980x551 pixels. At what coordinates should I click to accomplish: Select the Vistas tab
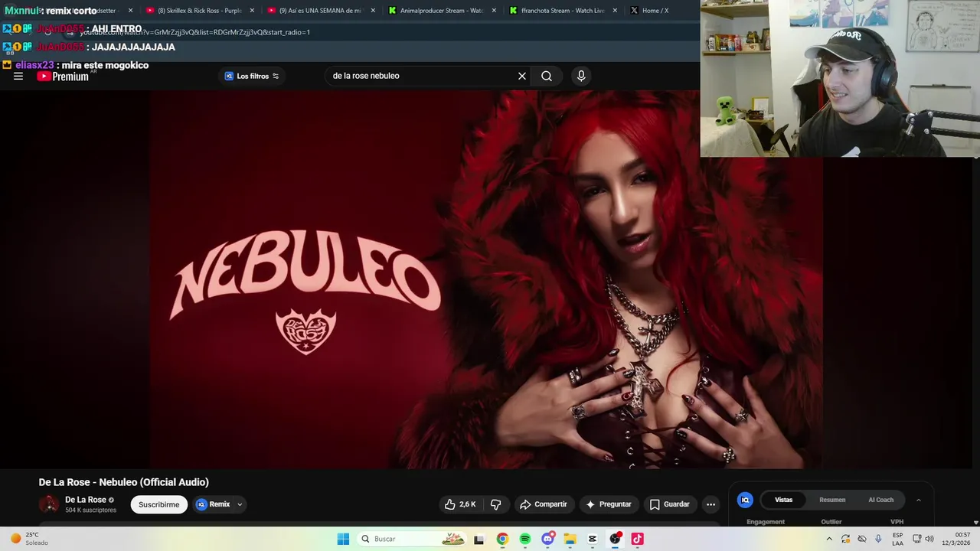pyautogui.click(x=783, y=500)
